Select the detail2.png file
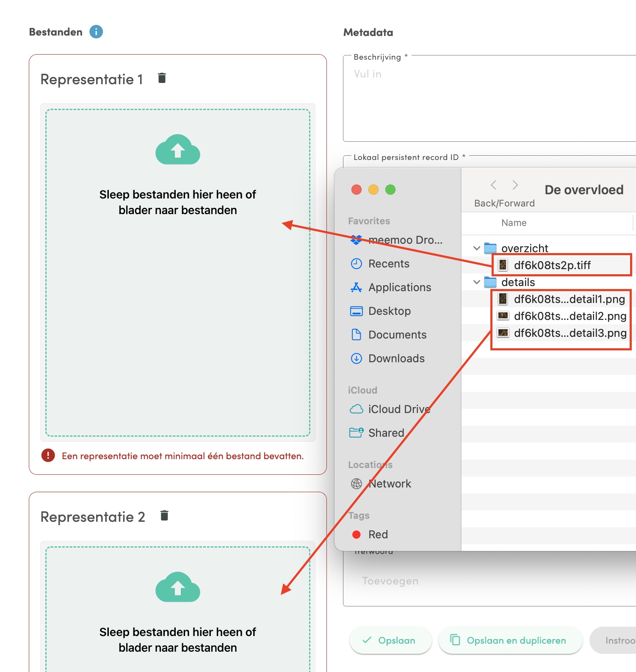The image size is (636, 672). (549, 316)
